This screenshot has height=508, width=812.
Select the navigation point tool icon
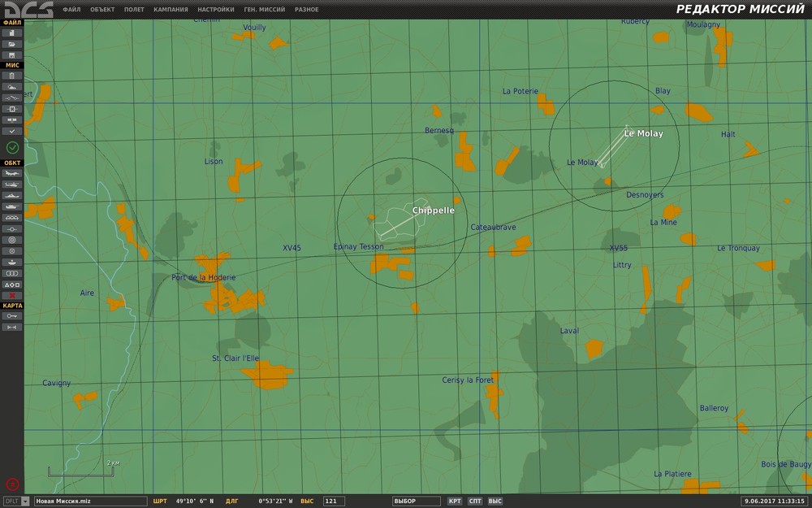[12, 229]
